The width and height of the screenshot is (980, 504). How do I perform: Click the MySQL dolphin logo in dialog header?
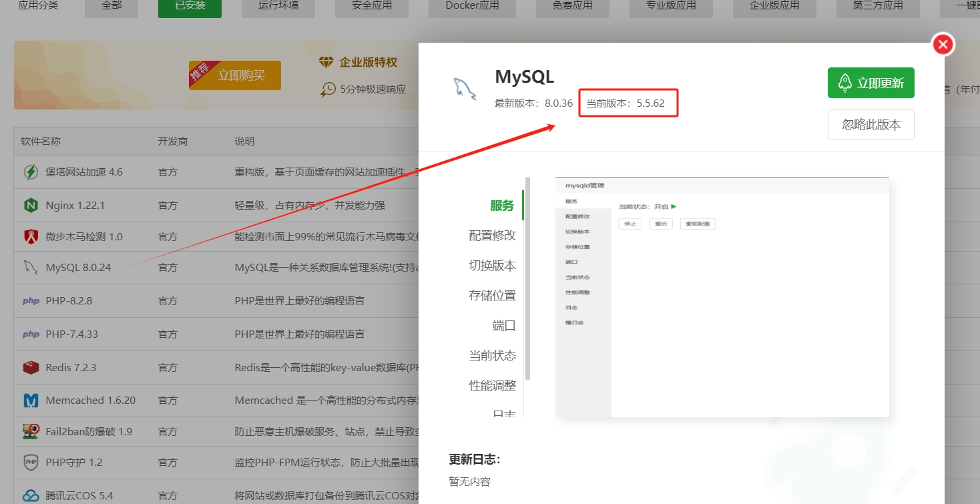coord(465,89)
